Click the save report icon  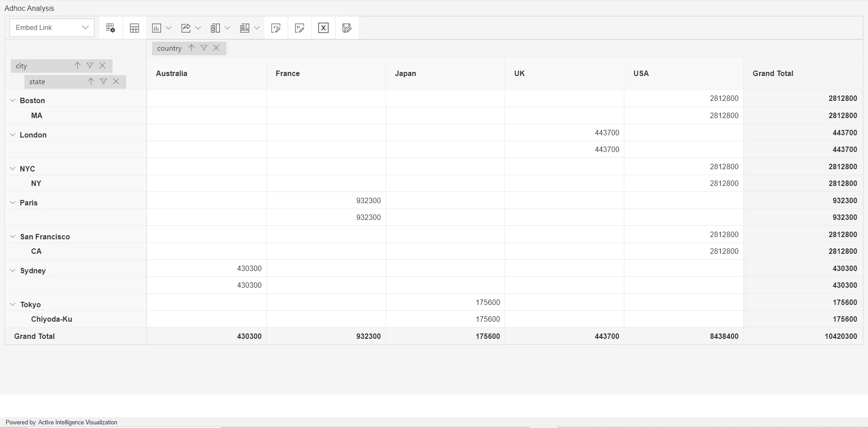[x=347, y=28]
